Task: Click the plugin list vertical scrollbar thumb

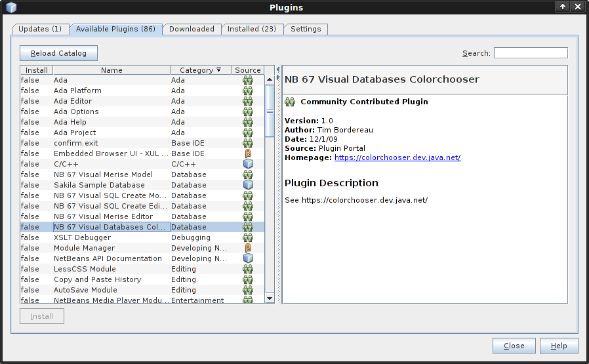Action: (270, 111)
